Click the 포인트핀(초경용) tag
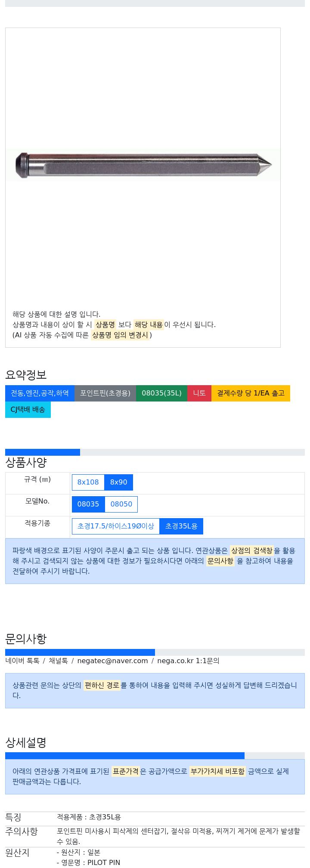Viewport: 310px width, 868px height. [105, 393]
